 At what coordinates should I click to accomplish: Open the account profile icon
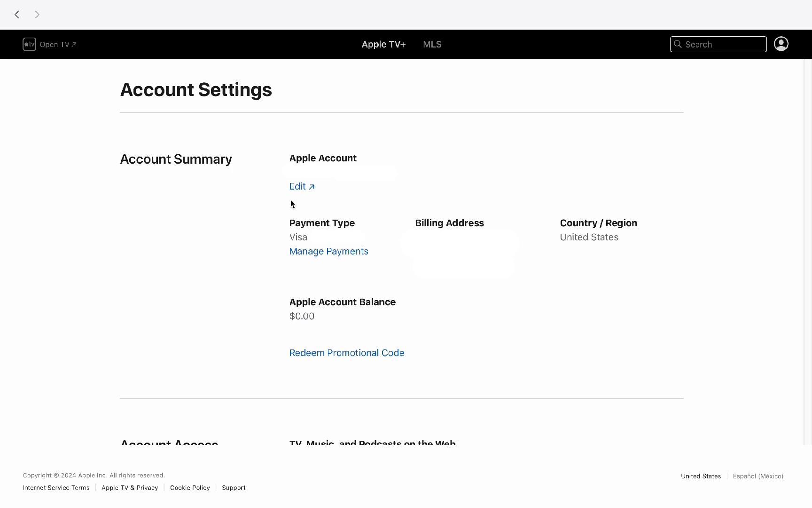coord(781,44)
